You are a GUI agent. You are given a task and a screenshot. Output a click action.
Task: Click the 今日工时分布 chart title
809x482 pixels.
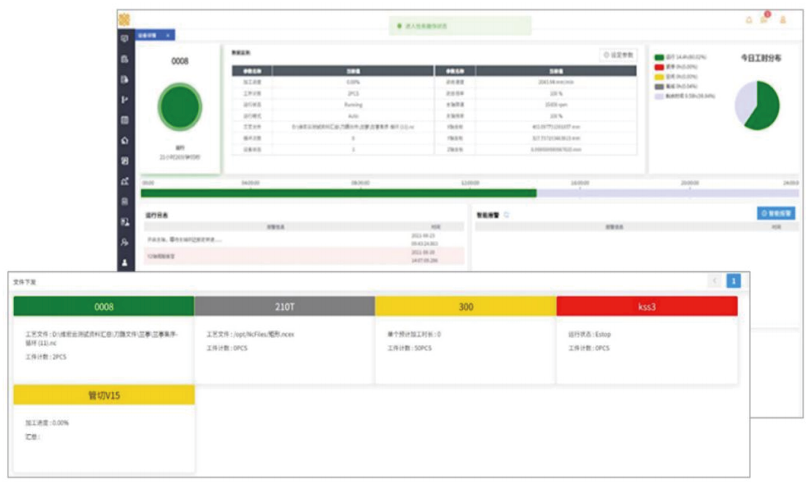tap(761, 58)
